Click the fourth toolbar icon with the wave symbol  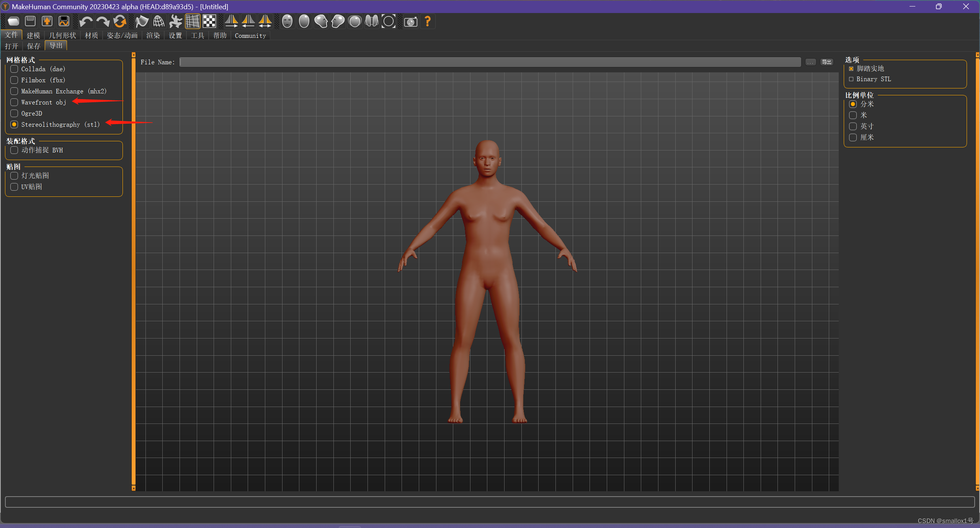pos(64,21)
